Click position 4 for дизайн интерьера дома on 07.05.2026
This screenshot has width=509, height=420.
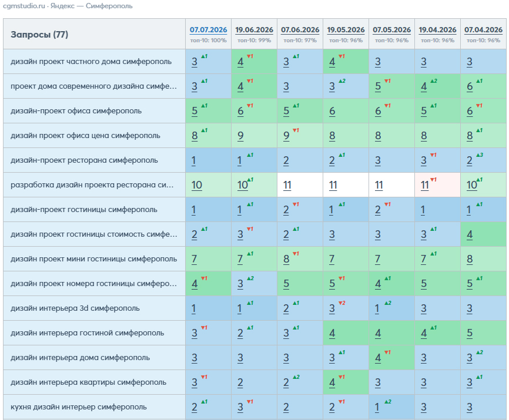tap(377, 357)
